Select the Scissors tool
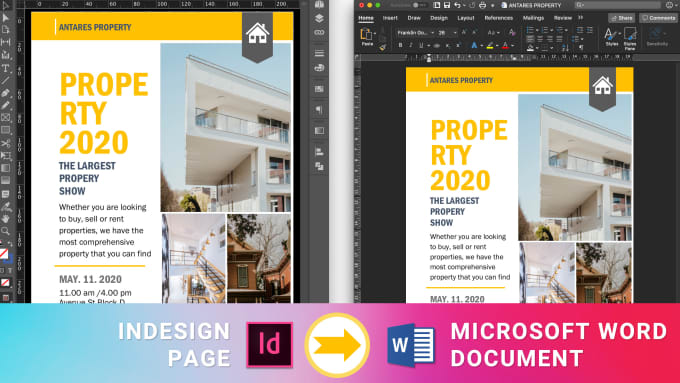Screen dimensions: 680x383 [6, 143]
